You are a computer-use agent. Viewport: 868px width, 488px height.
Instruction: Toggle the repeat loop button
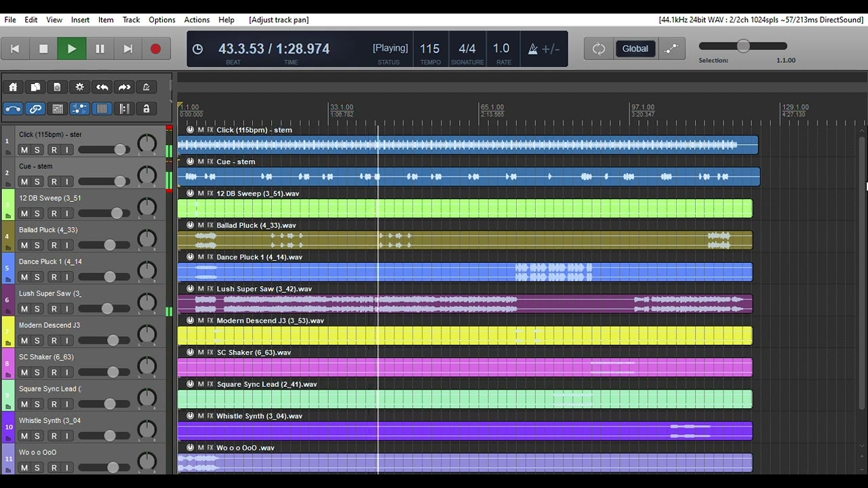point(598,49)
